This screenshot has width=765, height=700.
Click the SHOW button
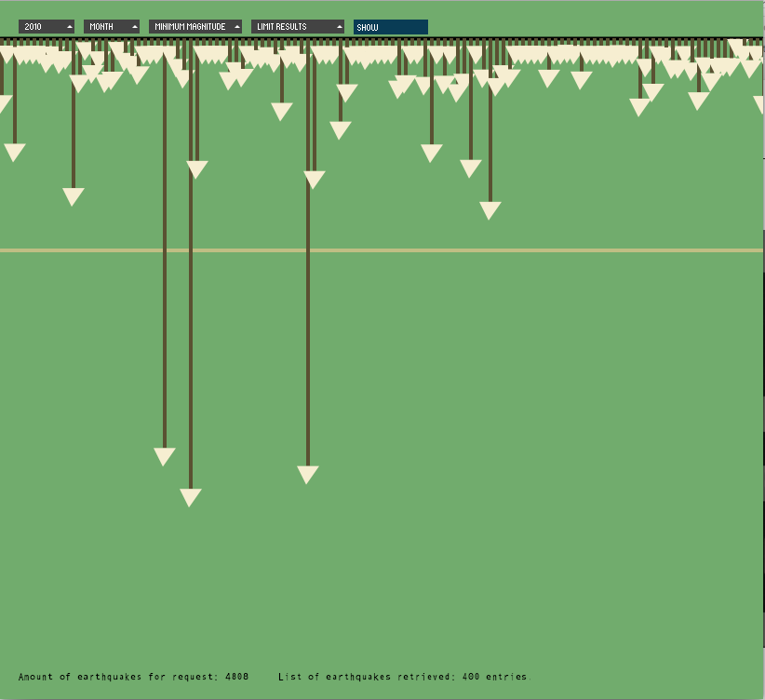point(391,27)
